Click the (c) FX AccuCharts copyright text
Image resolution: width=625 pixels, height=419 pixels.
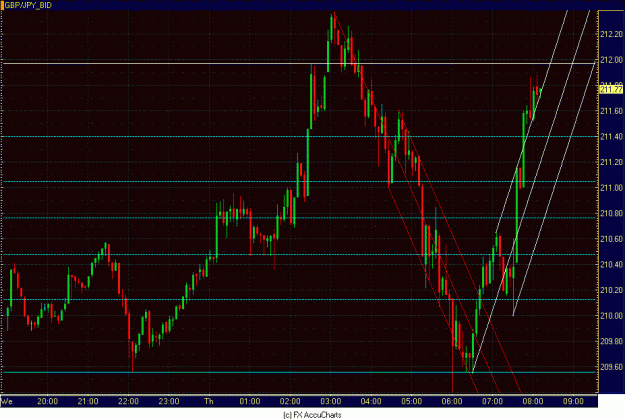click(312, 415)
